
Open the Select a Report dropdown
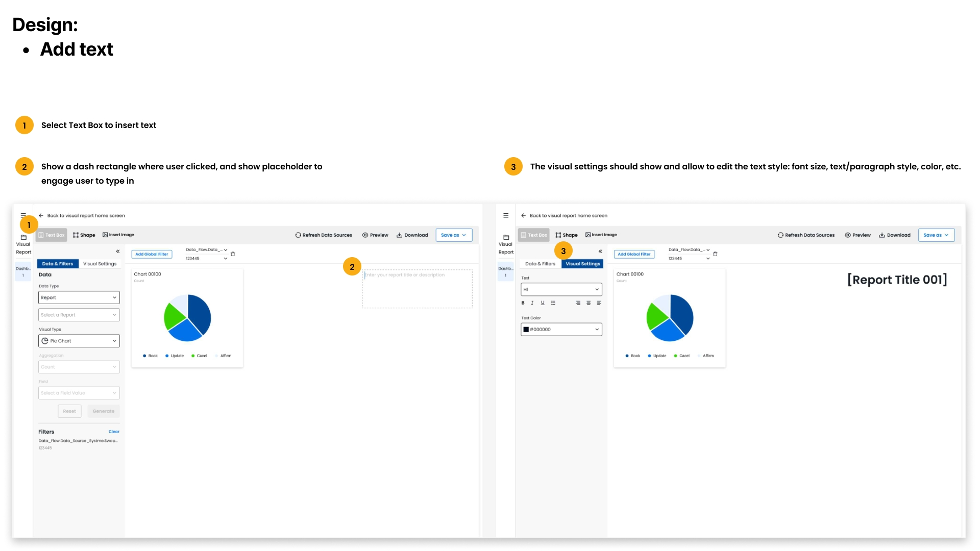[79, 315]
